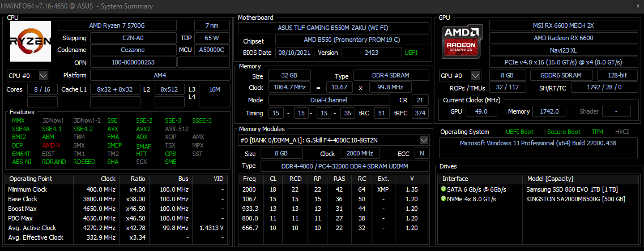
Task: Click the 8 GB GPU memory field
Action: (x=507, y=76)
